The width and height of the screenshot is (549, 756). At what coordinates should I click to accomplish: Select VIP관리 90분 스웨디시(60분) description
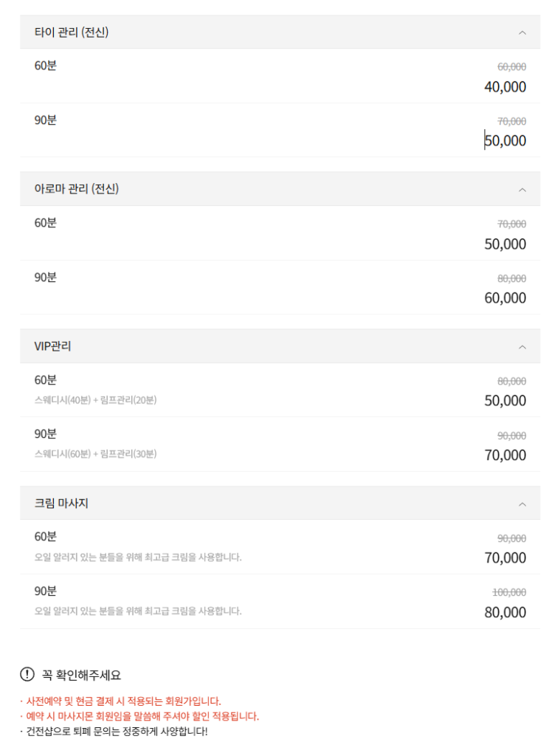95,454
